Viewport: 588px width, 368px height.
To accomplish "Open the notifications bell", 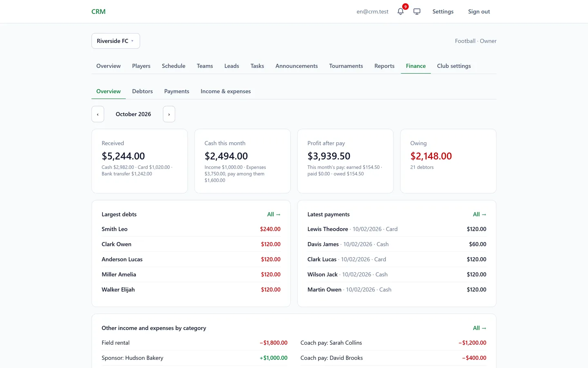I will (401, 11).
